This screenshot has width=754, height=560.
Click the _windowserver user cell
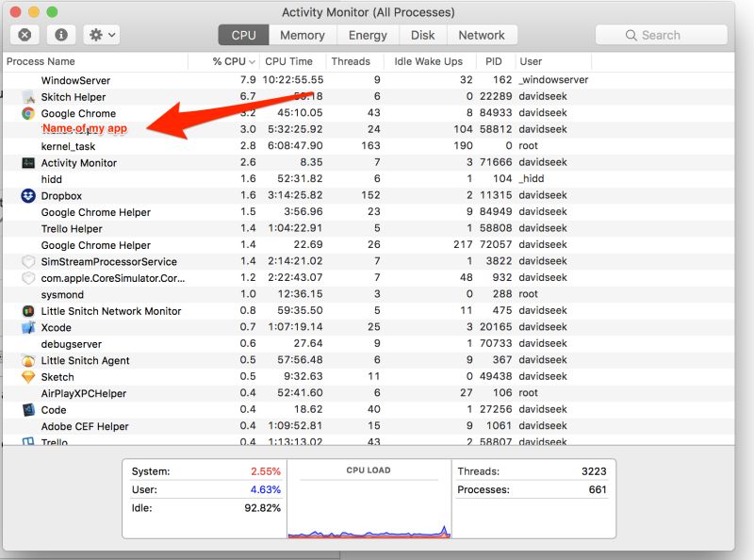click(553, 80)
